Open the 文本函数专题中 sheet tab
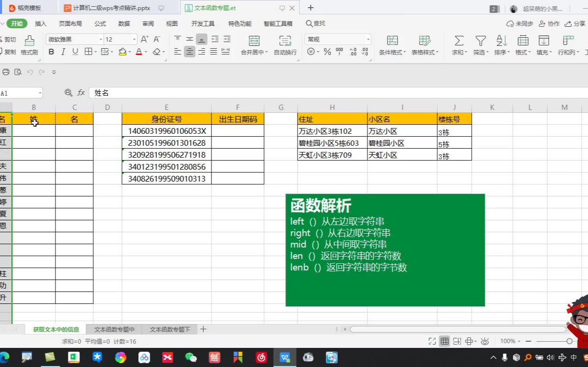This screenshot has width=588, height=367. (x=114, y=330)
